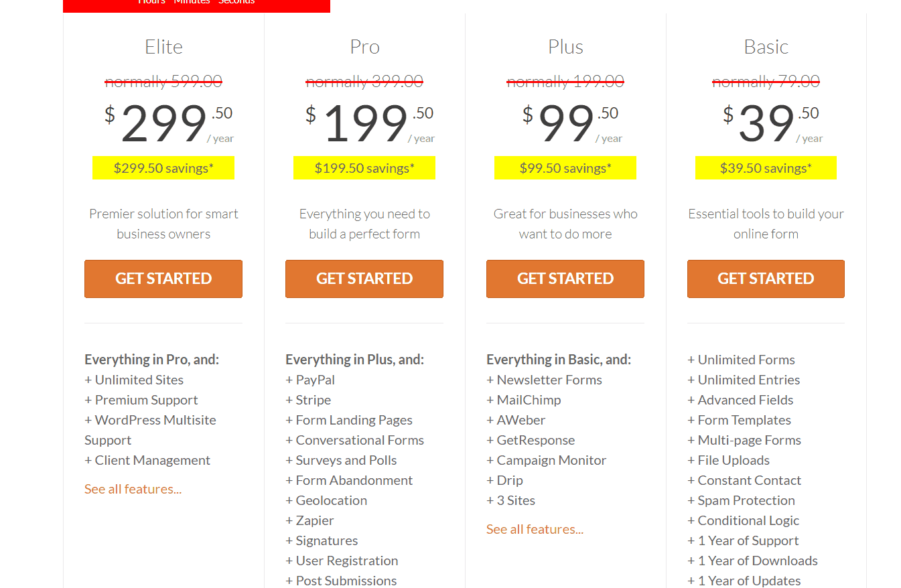
Task: Click the Elite plan heading
Action: tap(163, 47)
